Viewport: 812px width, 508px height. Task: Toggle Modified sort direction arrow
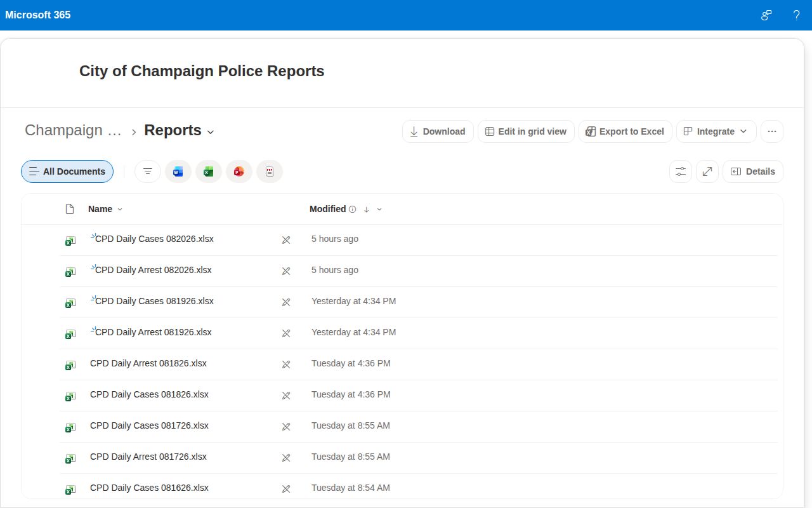coord(366,210)
